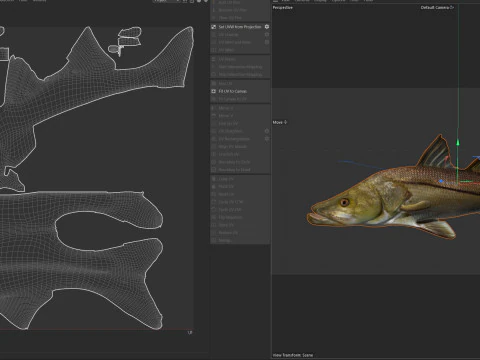The image size is (480, 360).
Task: Select the fish body UV island with tail
Action: coord(80,260)
